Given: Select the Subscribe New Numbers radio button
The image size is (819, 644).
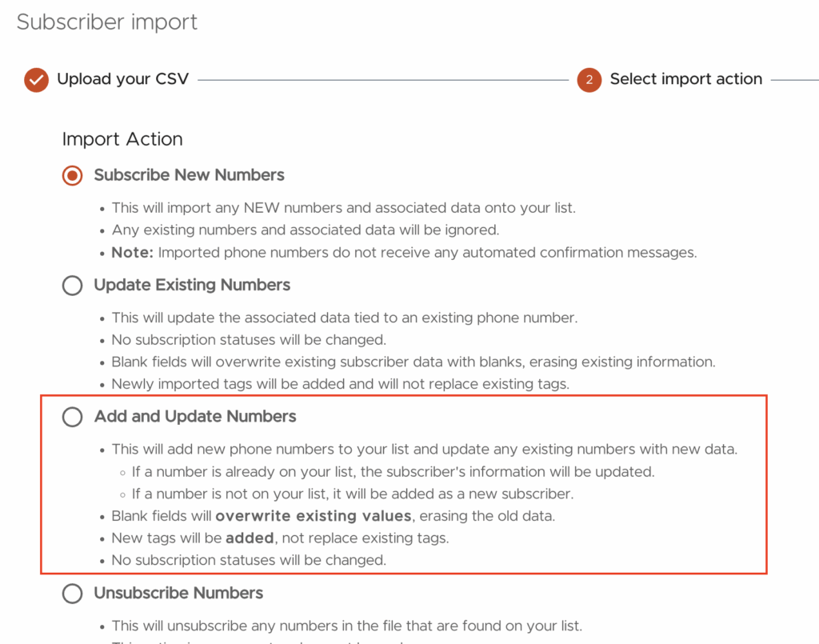Looking at the screenshot, I should coord(73,175).
